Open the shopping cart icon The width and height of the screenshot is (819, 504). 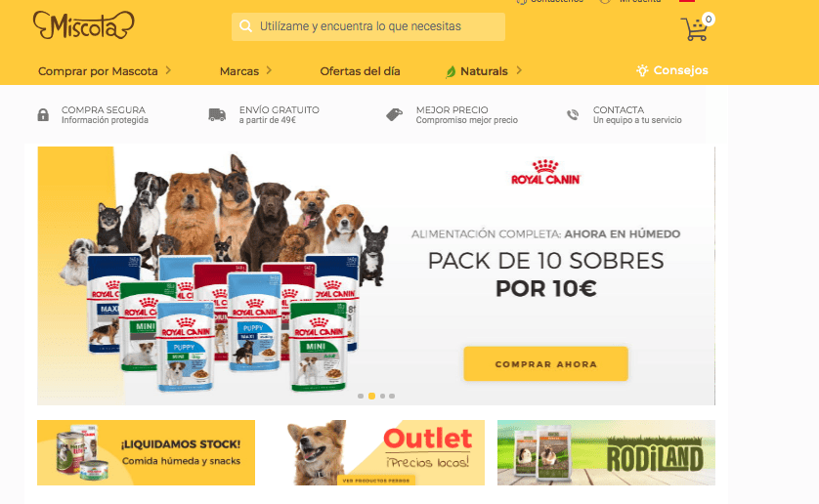695,28
